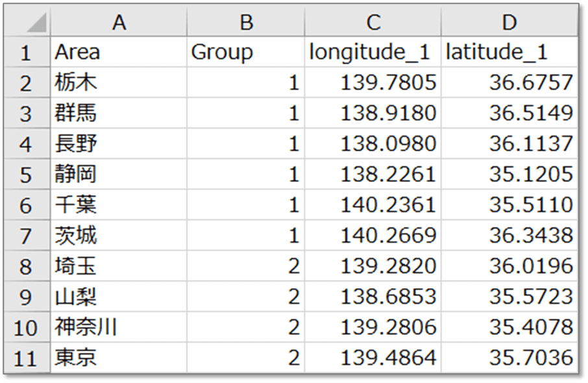Click the select-all corner triangle
The image size is (588, 383).
32,24
